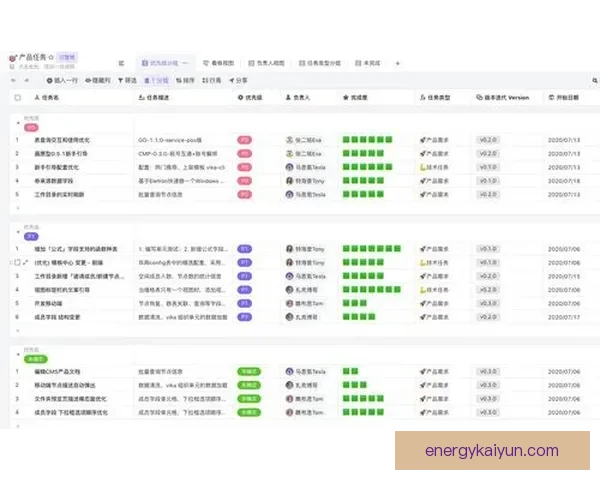This screenshot has width=600, height=480.
Task: Click the 分享 share button
Action: click(x=238, y=80)
